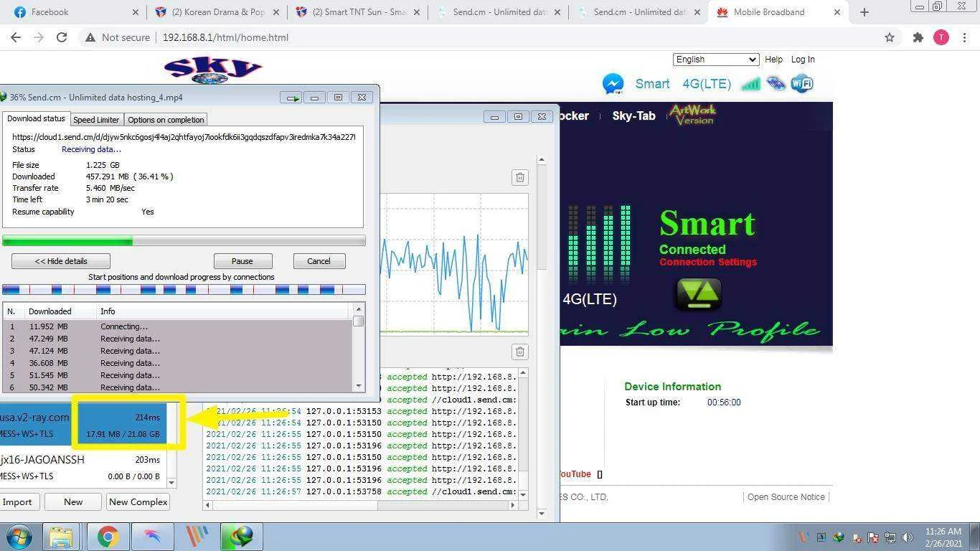Select the connection row with 47.249 MB
980x551 pixels.
178,339
